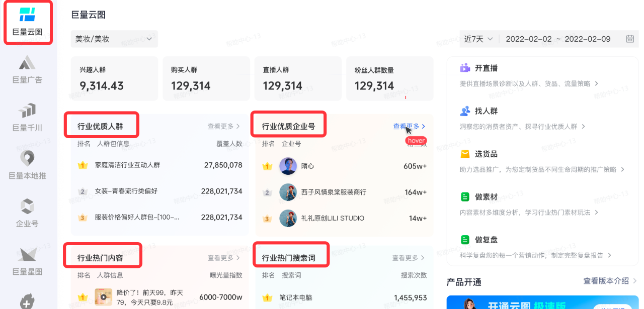
Task: Open 礼礼原创LILI STUDIO avatar
Action: [x=288, y=219]
